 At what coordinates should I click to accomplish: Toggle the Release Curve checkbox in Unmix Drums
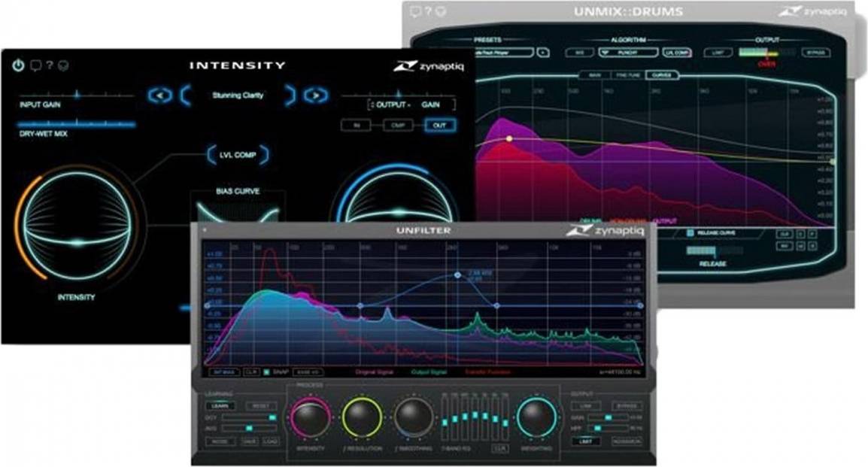(690, 233)
